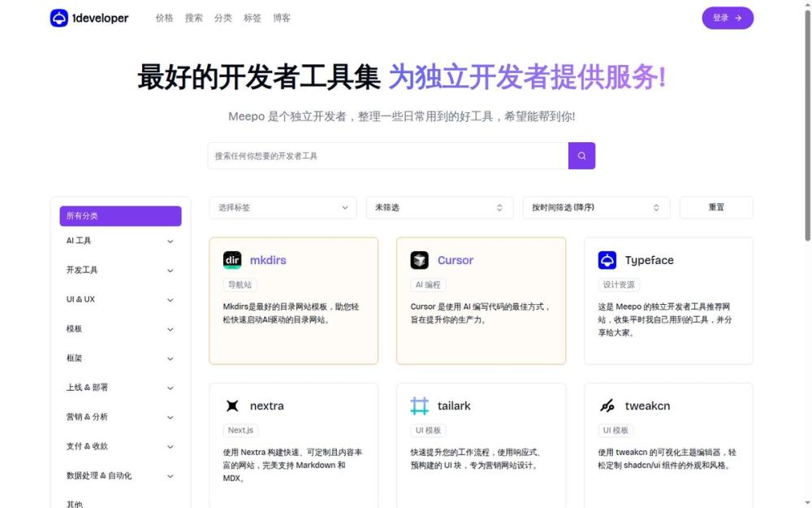Open the 未筛选 filter dropdown
This screenshot has height=508, width=812.
point(439,207)
